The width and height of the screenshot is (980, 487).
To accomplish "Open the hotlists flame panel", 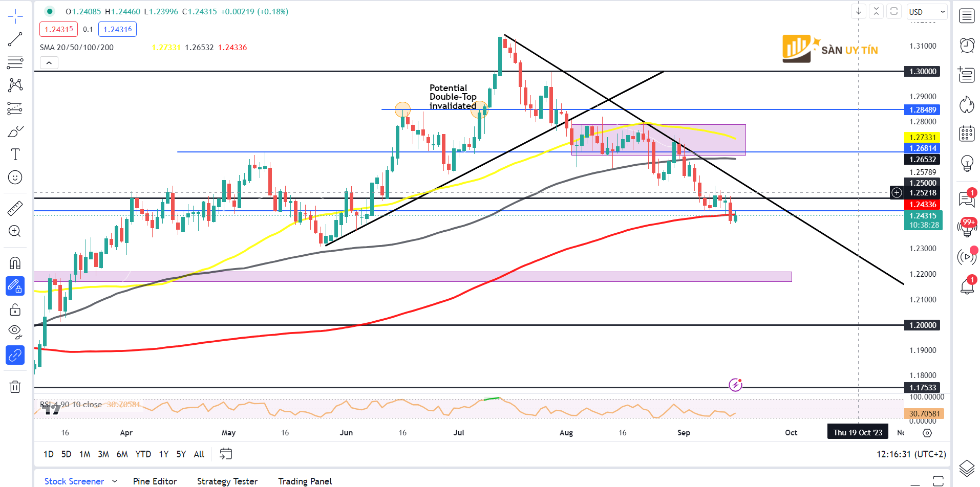I will pyautogui.click(x=967, y=104).
